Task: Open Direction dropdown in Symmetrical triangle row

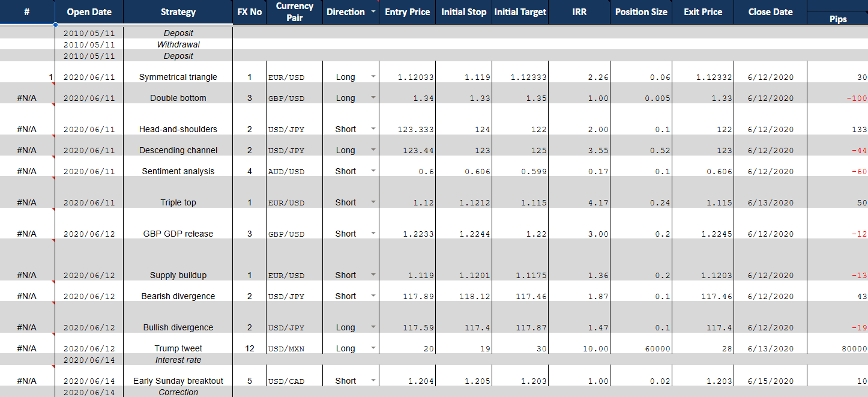Action: coord(373,77)
